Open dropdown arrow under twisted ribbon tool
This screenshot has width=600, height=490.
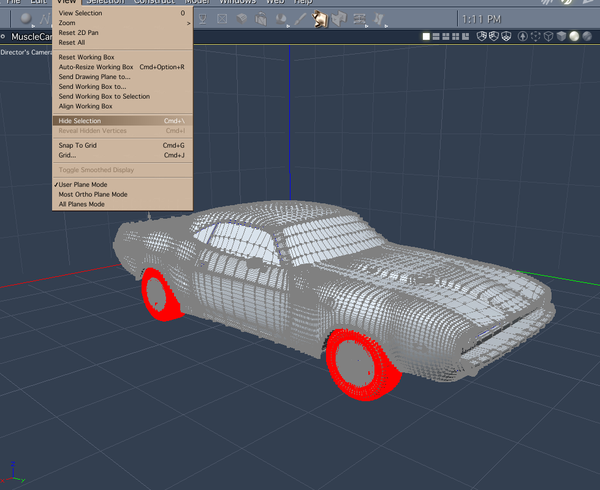click(386, 26)
